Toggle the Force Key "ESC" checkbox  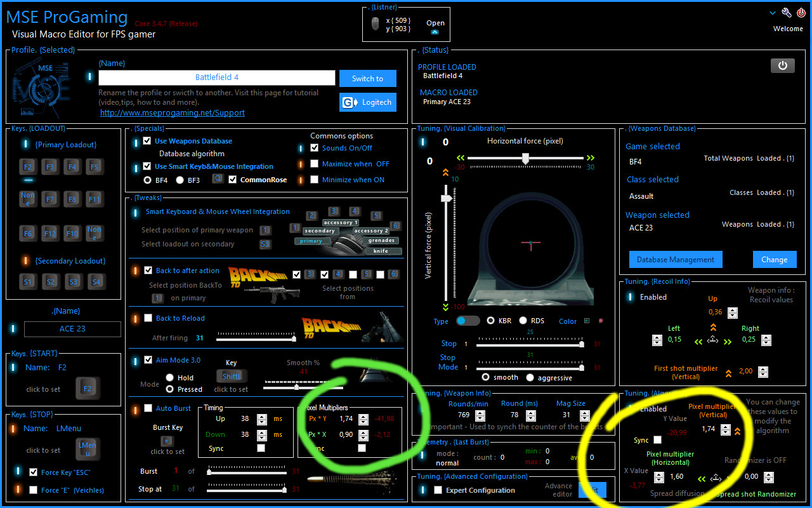34,472
